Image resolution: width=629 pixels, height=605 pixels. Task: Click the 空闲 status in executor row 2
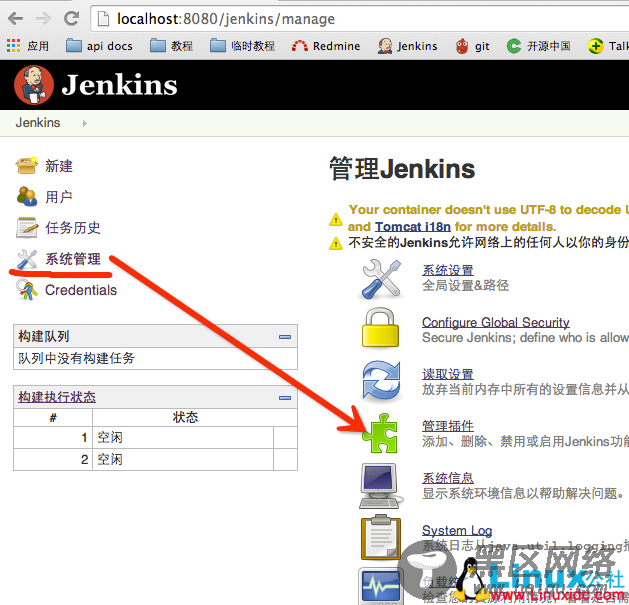coord(110,459)
